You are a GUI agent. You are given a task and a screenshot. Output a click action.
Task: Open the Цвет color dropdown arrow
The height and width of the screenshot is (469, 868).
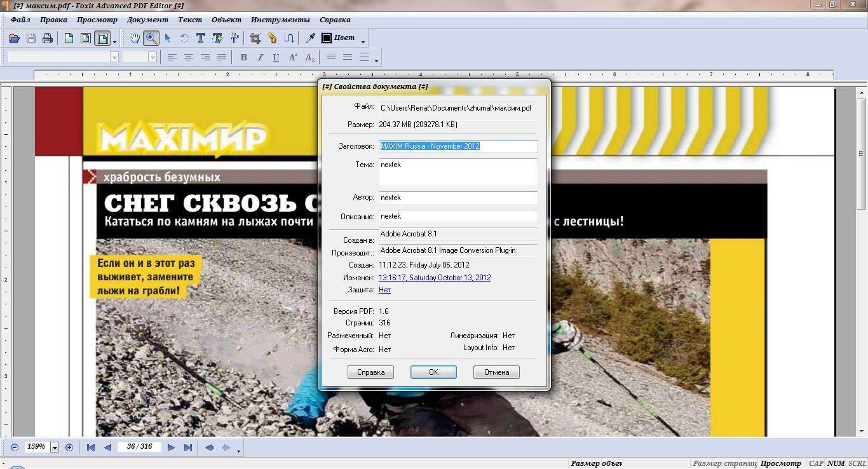(363, 42)
